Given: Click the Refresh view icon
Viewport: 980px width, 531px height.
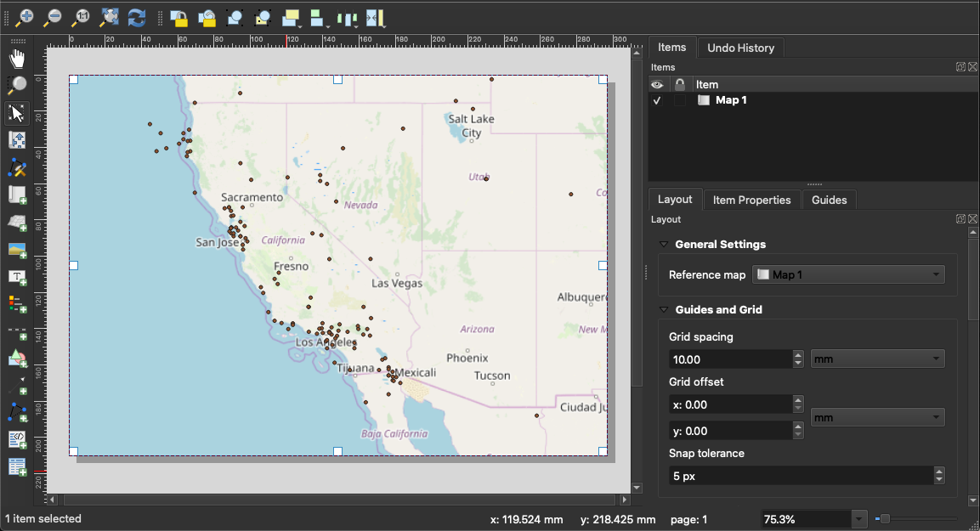Looking at the screenshot, I should point(137,16).
